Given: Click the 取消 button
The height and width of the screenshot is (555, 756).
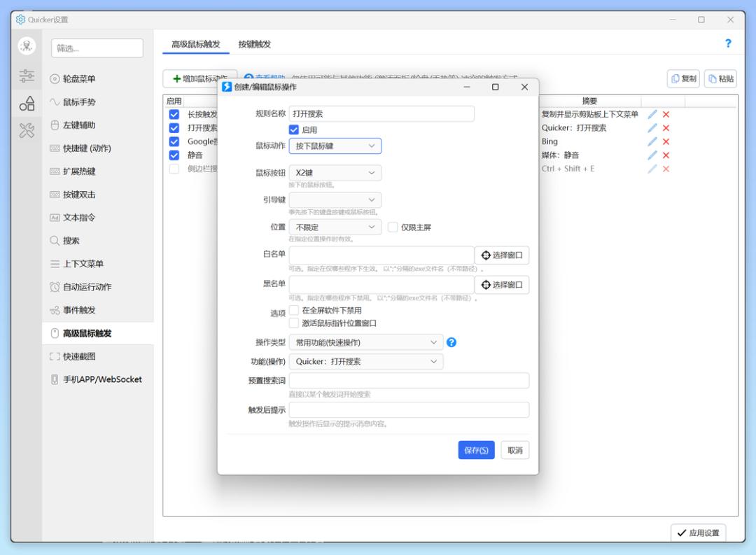Looking at the screenshot, I should pyautogui.click(x=515, y=450).
